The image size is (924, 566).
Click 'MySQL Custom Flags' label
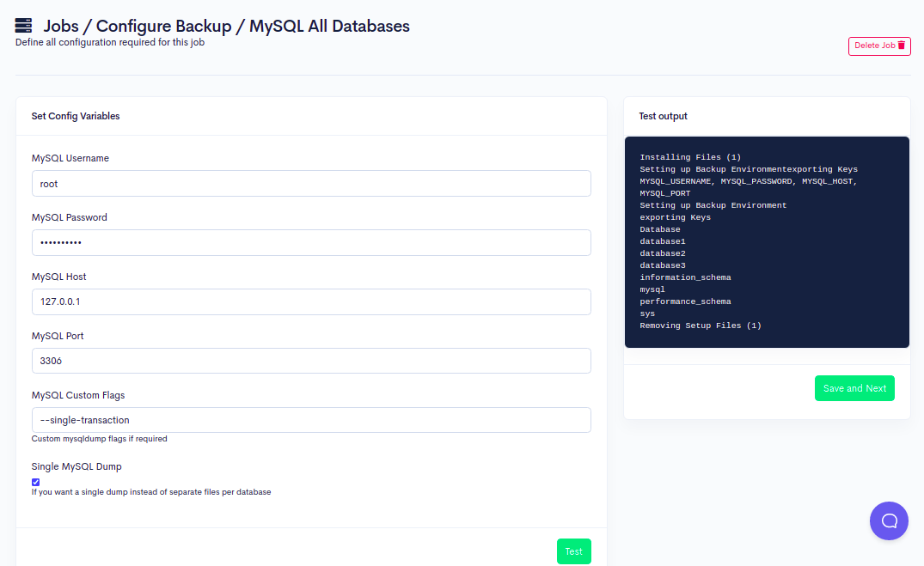tap(78, 395)
